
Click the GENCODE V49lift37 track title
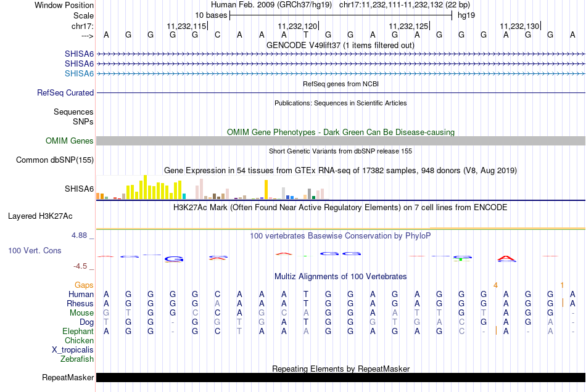coord(340,46)
